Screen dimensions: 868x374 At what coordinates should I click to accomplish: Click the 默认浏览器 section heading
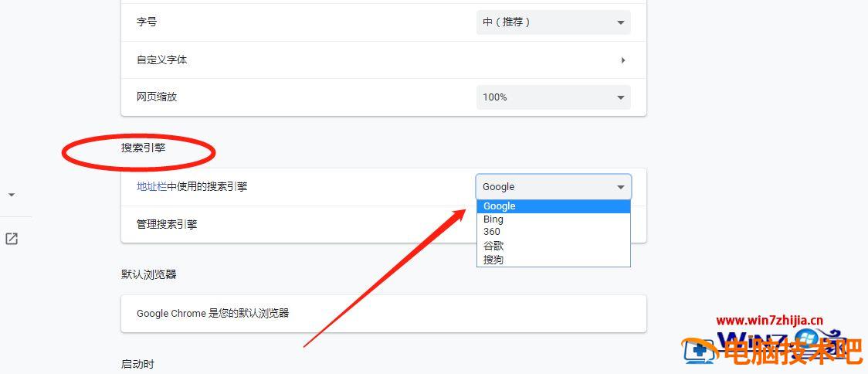[149, 274]
